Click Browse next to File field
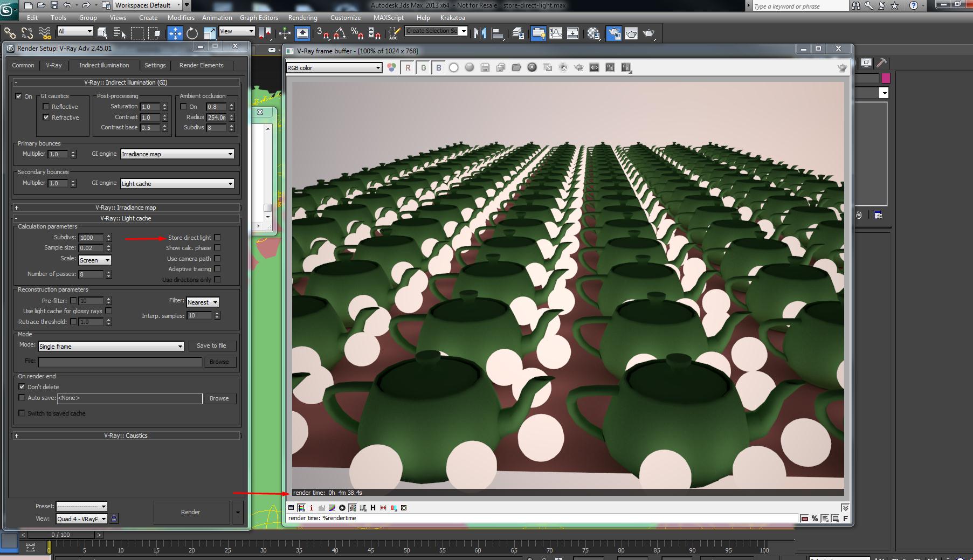 (219, 362)
